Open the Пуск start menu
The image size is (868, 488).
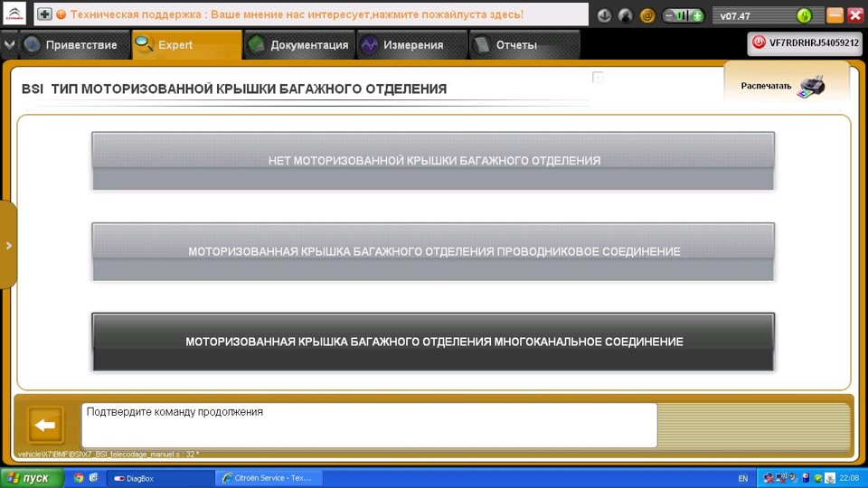click(33, 478)
